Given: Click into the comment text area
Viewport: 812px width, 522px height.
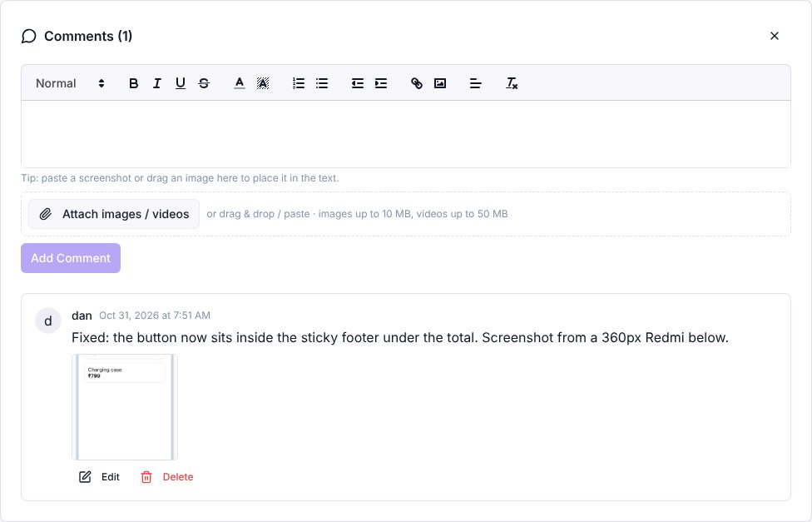Looking at the screenshot, I should [406, 134].
